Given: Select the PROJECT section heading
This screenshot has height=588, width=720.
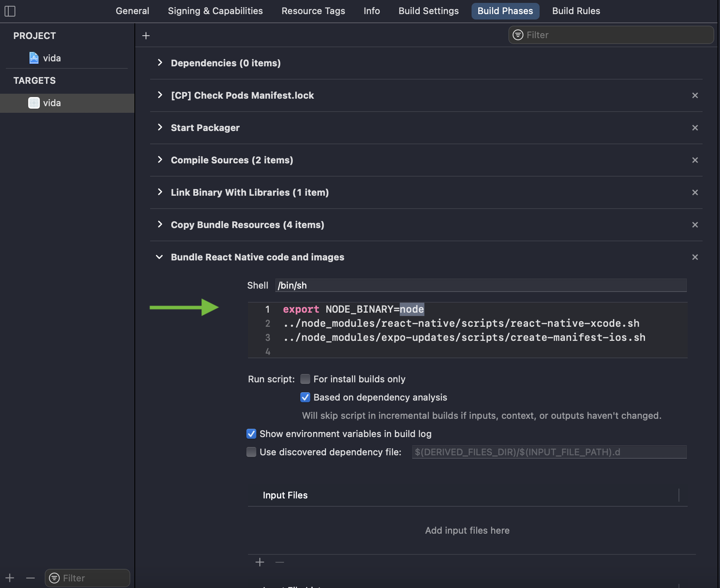Looking at the screenshot, I should pyautogui.click(x=34, y=36).
